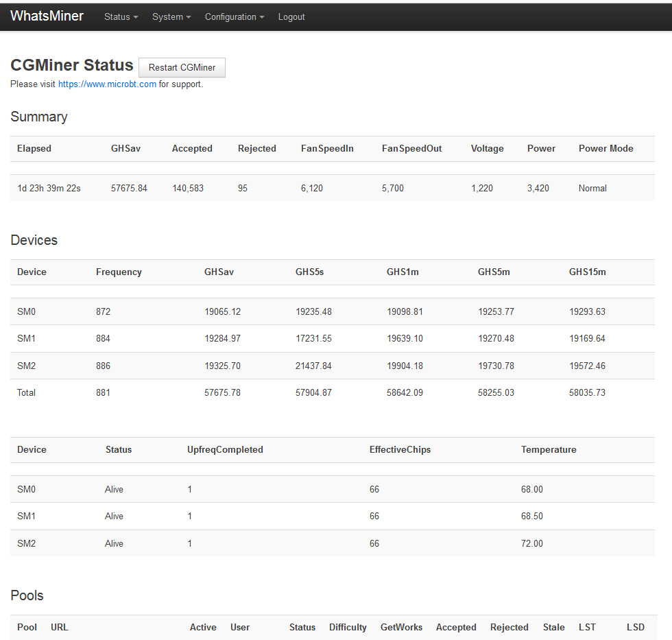Select SM1 GHSav value 19284.97

(222, 339)
